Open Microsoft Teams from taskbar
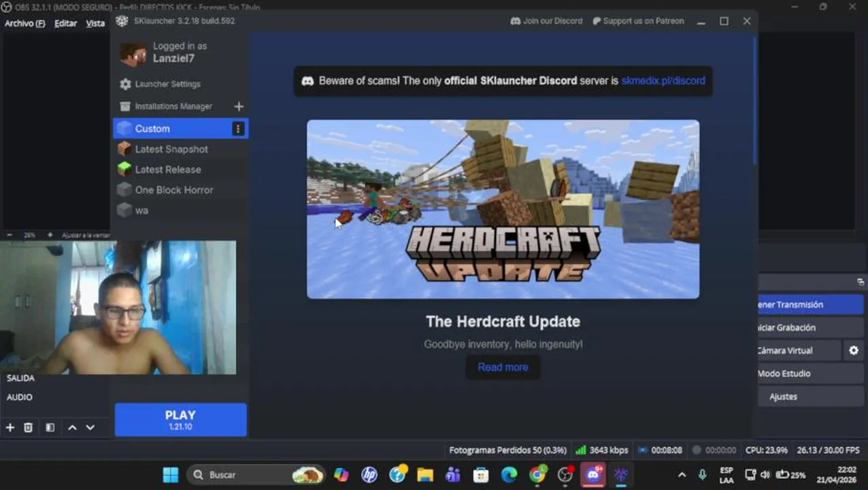 coord(453,475)
